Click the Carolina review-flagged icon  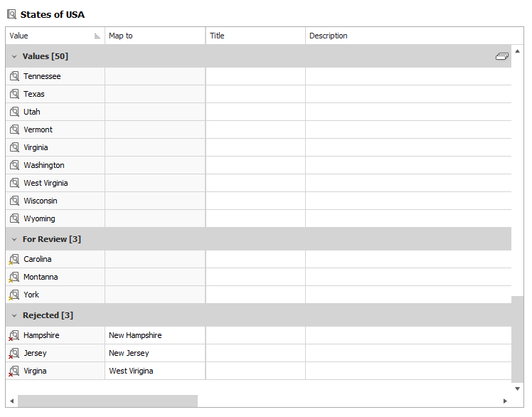14,259
